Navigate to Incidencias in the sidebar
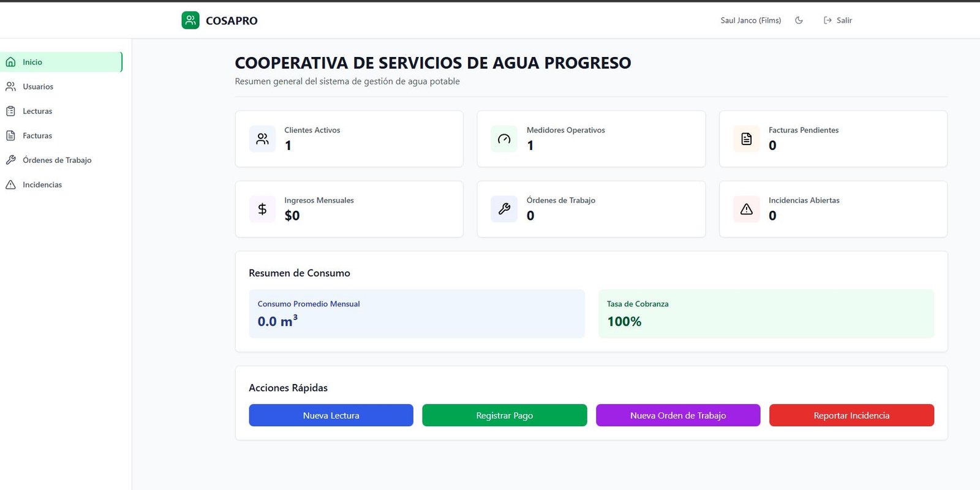Viewport: 980px width, 490px height. [42, 184]
